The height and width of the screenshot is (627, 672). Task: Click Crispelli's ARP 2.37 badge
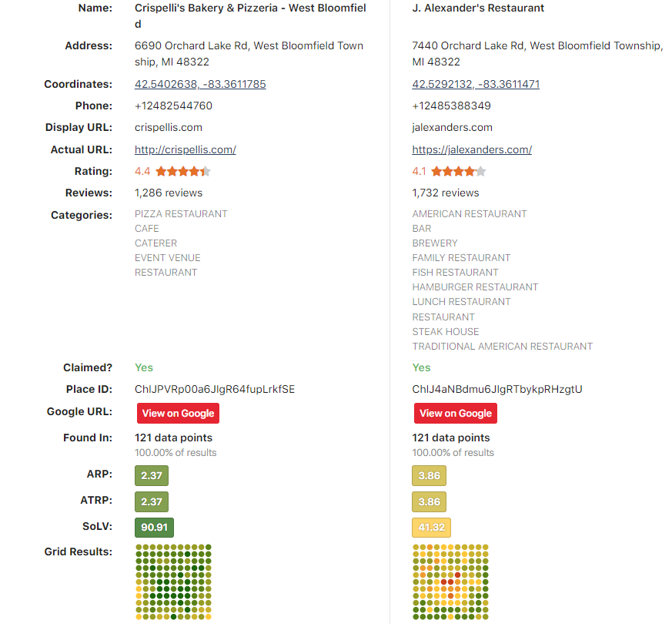click(152, 475)
